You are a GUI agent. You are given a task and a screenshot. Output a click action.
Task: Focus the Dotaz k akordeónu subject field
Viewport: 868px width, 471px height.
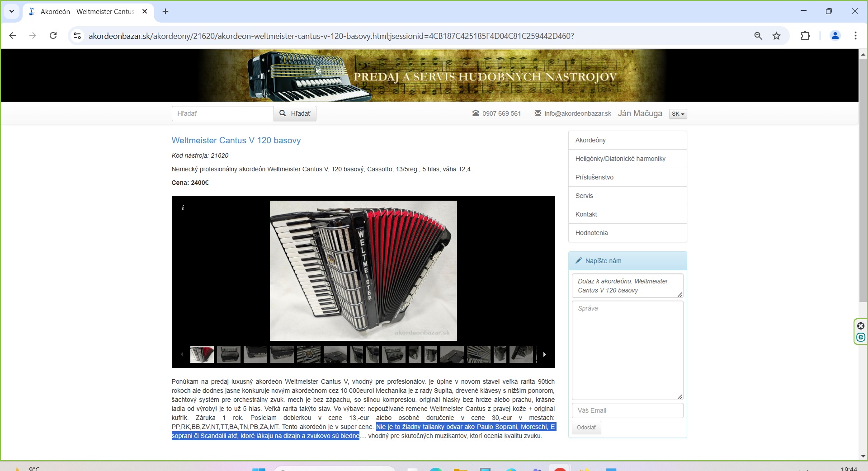[x=627, y=286]
